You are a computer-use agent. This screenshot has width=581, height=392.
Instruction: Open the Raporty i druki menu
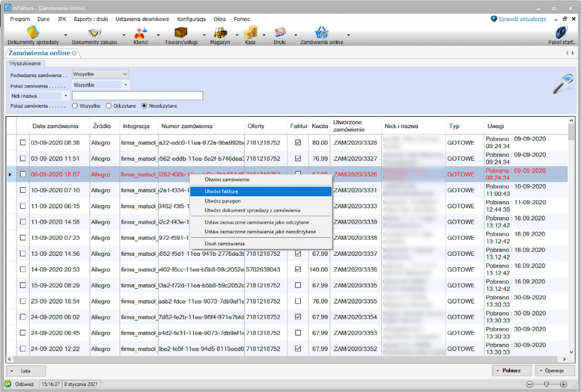point(91,19)
